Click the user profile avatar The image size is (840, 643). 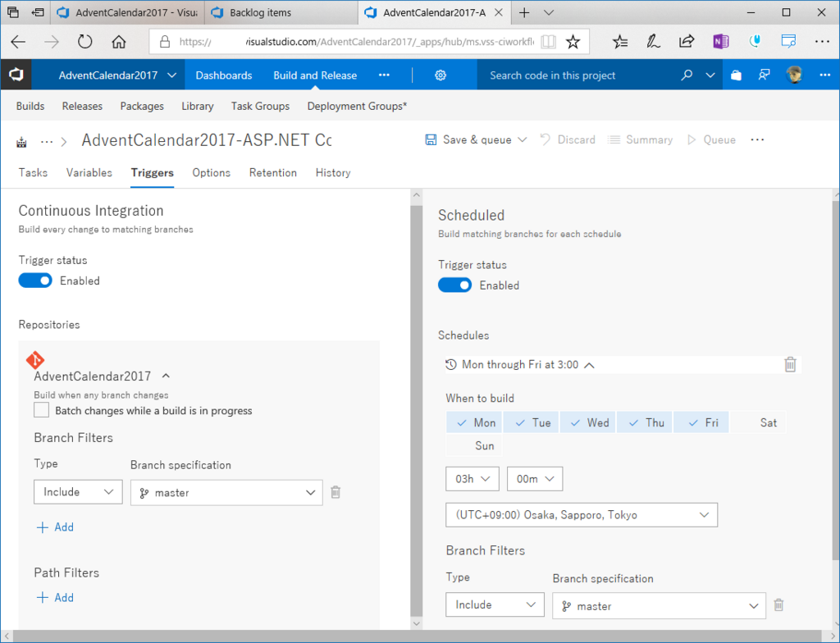(794, 75)
